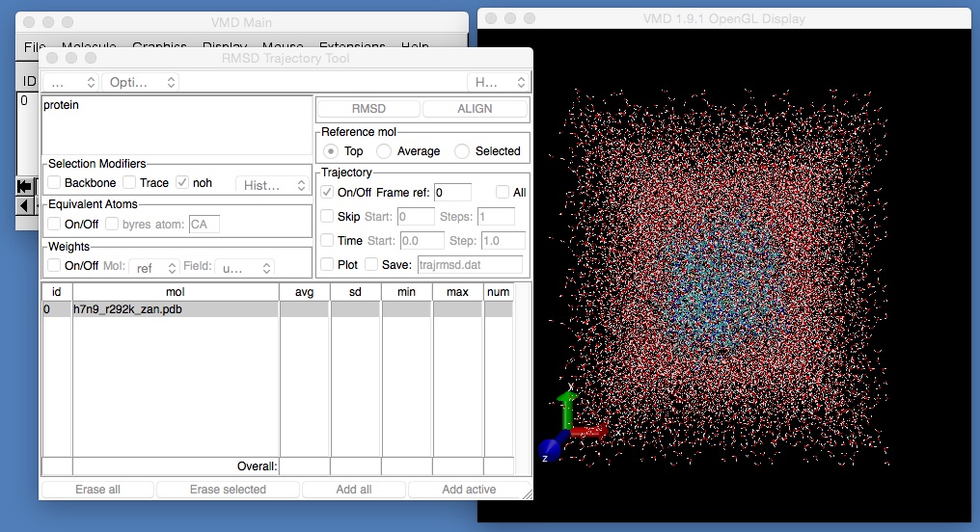Click Erase selected button

click(x=229, y=490)
